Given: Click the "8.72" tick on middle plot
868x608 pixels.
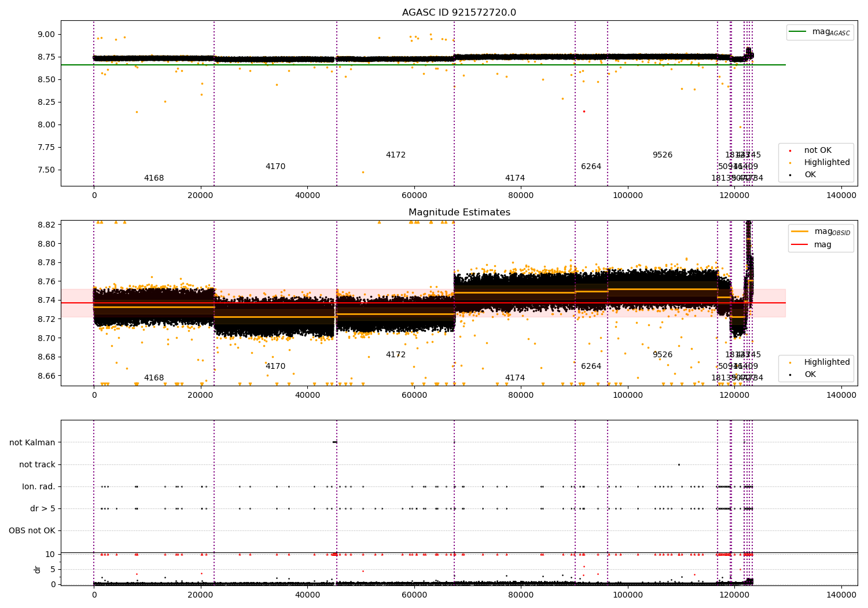Looking at the screenshot, I should click(x=46, y=319).
